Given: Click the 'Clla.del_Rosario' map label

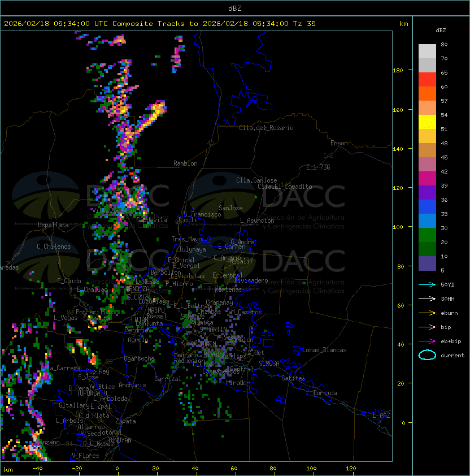Looking at the screenshot, I should click(266, 128).
